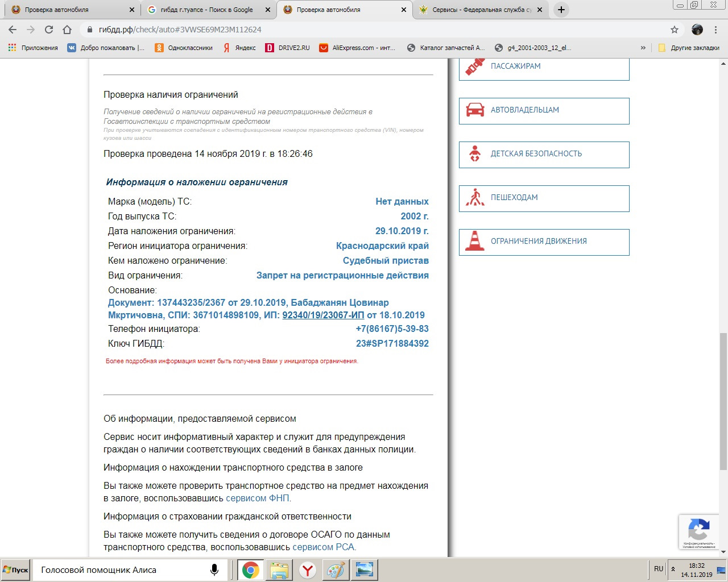Image resolution: width=728 pixels, height=582 pixels.
Task: Close the гибдд г.туапсе Google search tab
Action: click(268, 10)
